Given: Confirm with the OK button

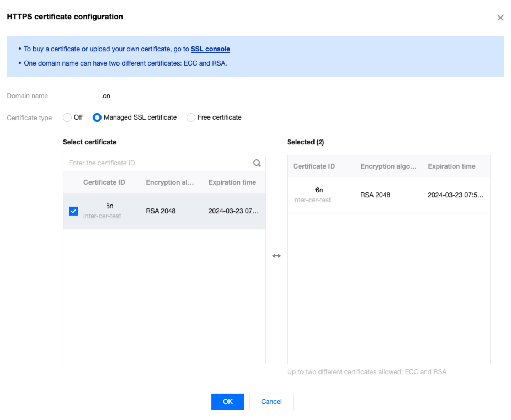Looking at the screenshot, I should [x=227, y=402].
